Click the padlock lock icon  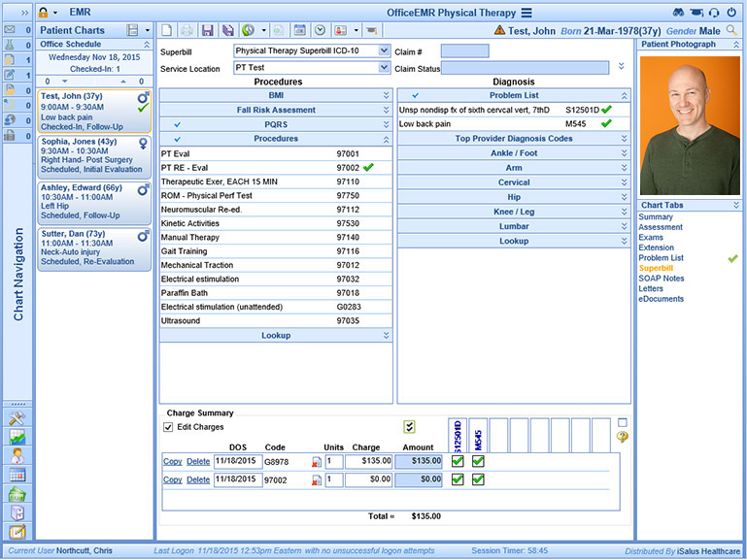pyautogui.click(x=44, y=13)
